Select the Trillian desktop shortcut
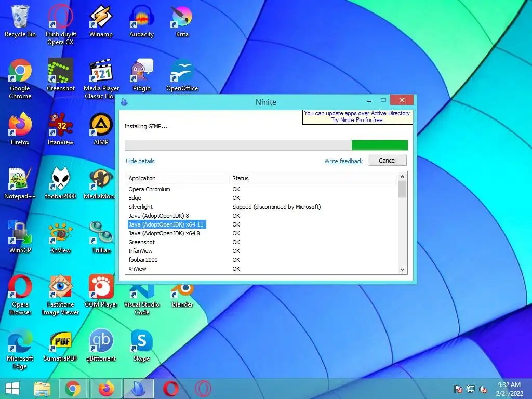 pyautogui.click(x=101, y=237)
